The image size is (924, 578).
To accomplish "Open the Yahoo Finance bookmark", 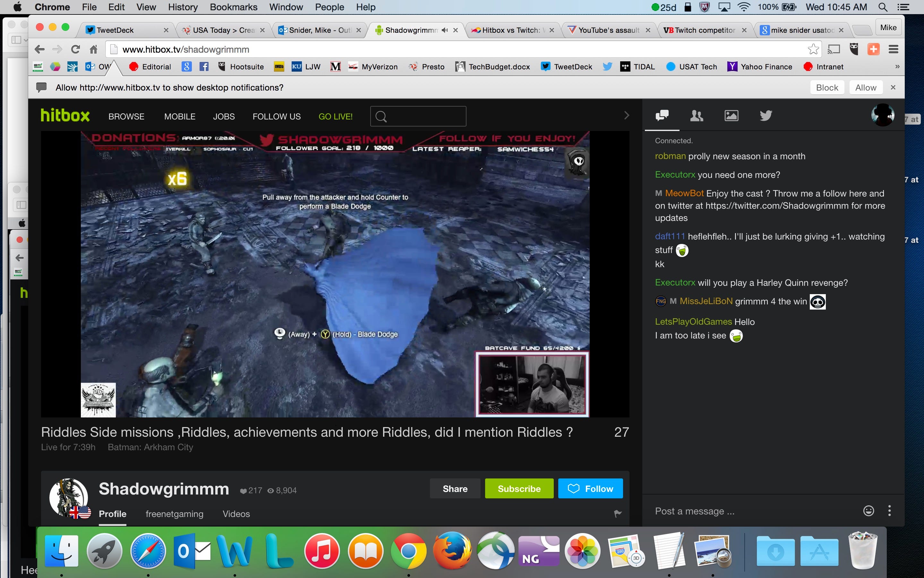I will 760,67.
